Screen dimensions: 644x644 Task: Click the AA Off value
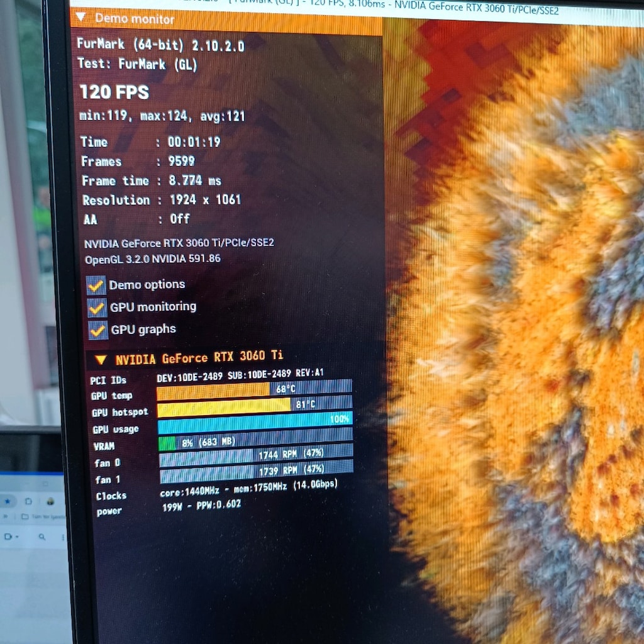180,218
